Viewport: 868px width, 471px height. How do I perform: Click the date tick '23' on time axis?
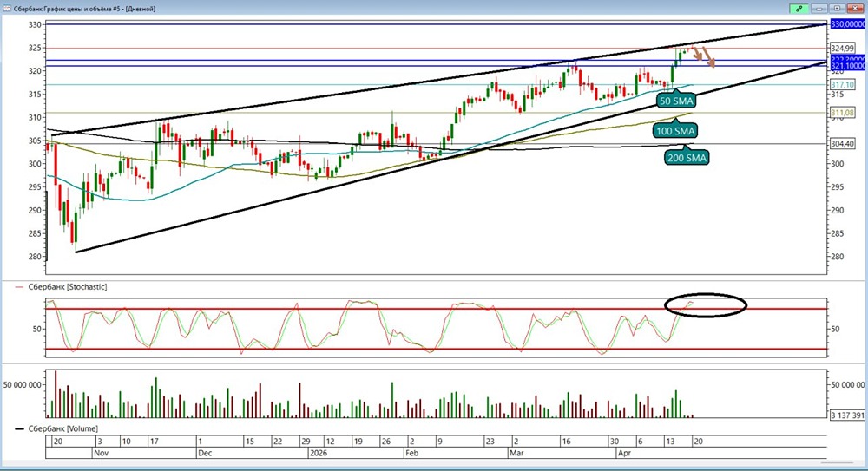point(490,442)
